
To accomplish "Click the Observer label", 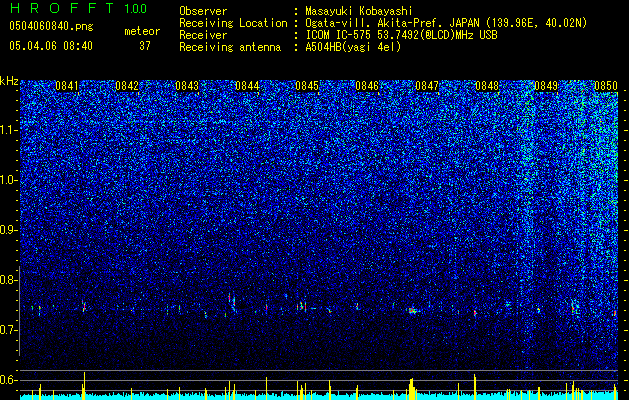I will tap(203, 11).
